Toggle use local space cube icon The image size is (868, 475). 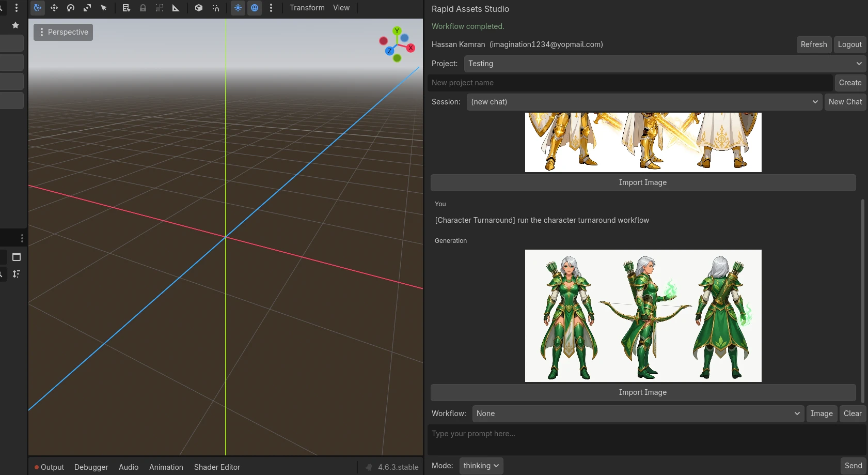[199, 8]
